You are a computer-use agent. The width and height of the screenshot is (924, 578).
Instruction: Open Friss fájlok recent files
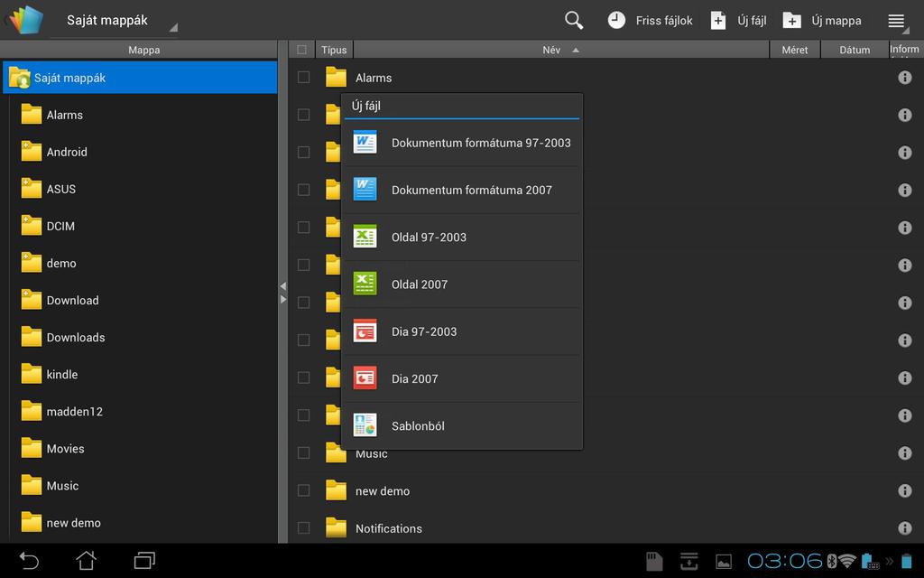tap(650, 20)
